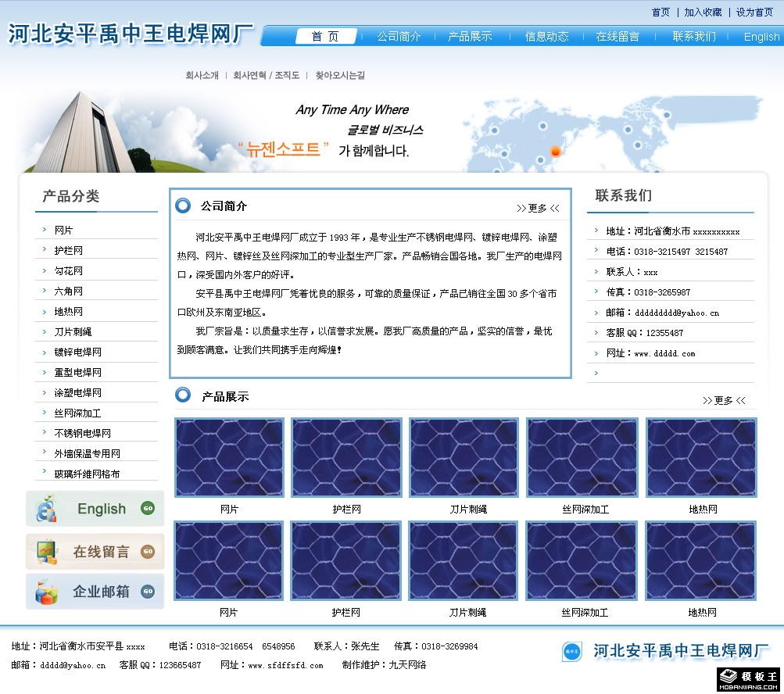The height and width of the screenshot is (694, 784).
Task: Open second-row 丝网深加工 product thumbnail
Action: (x=582, y=560)
